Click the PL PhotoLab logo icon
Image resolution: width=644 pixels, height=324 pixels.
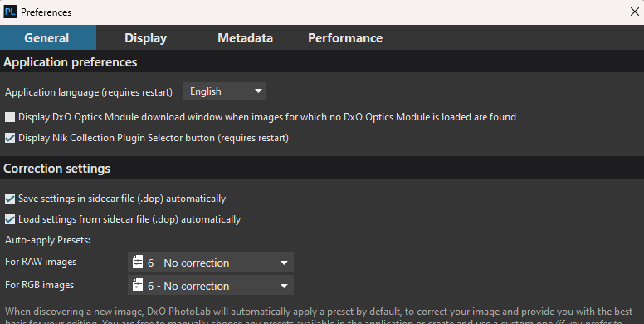(10, 12)
